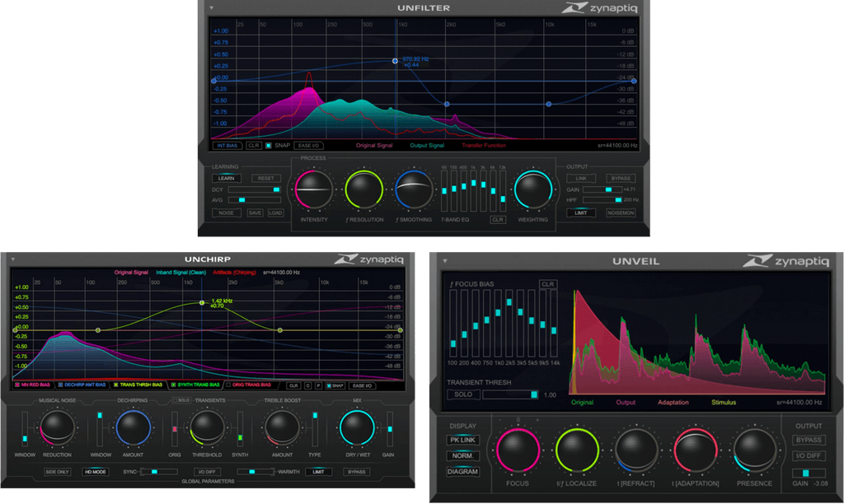Click the Unchirp Dechirping Amount knob
Image resolution: width=844 pixels, height=504 pixels.
pos(133,428)
